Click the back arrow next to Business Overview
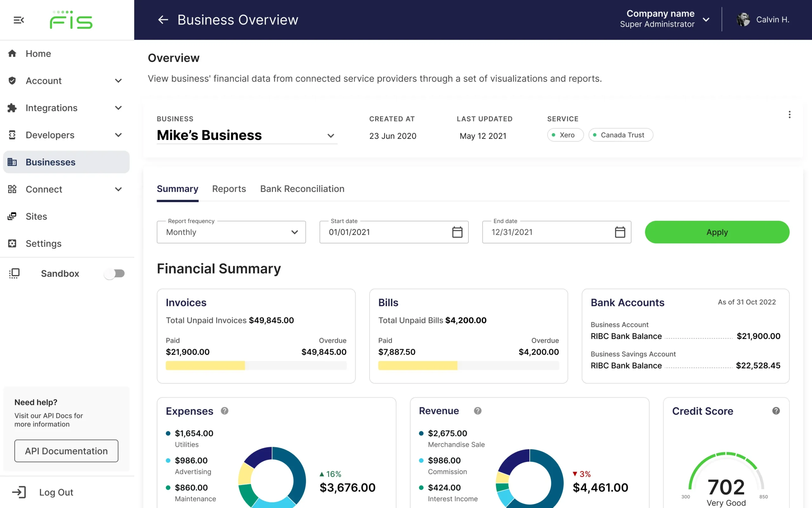The image size is (812, 508). click(x=163, y=20)
